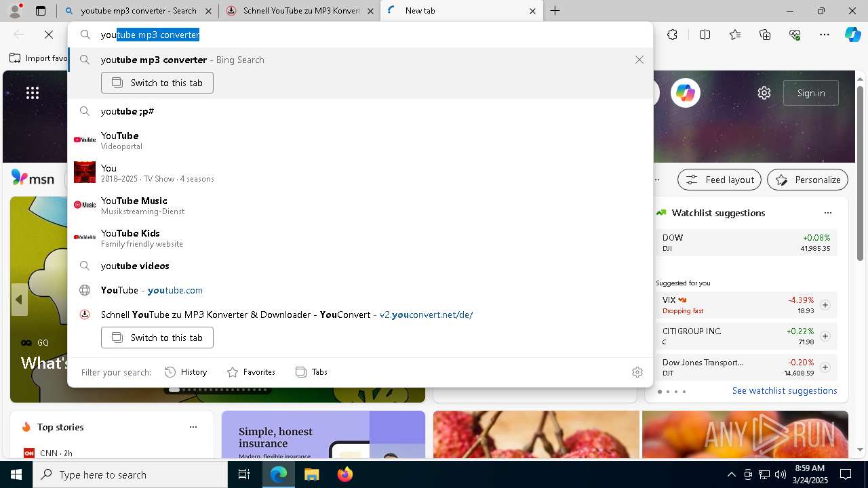
Task: Open address bar suggestion settings gear
Action: tap(637, 371)
